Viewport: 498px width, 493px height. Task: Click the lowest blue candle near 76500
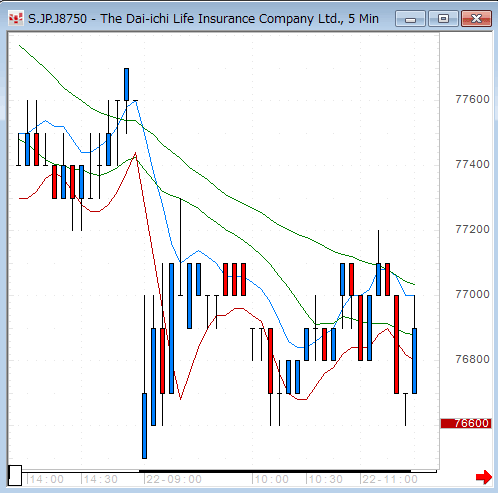(x=144, y=426)
